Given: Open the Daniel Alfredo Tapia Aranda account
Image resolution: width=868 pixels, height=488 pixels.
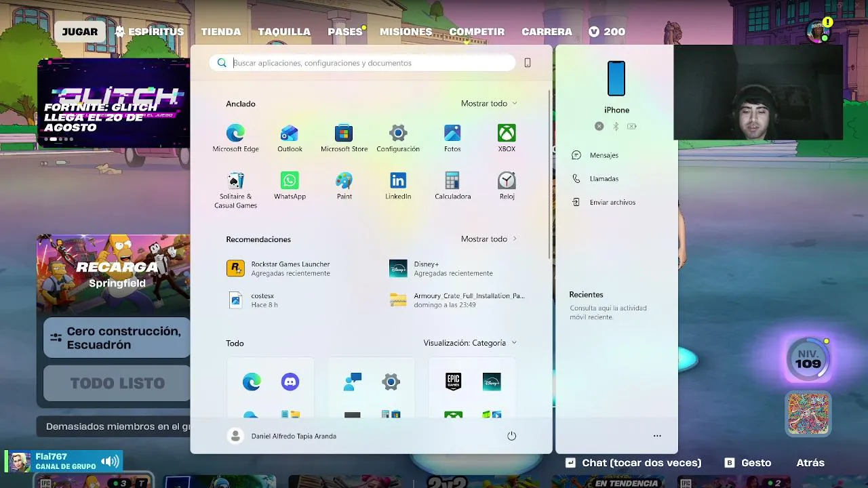Looking at the screenshot, I should (282, 436).
